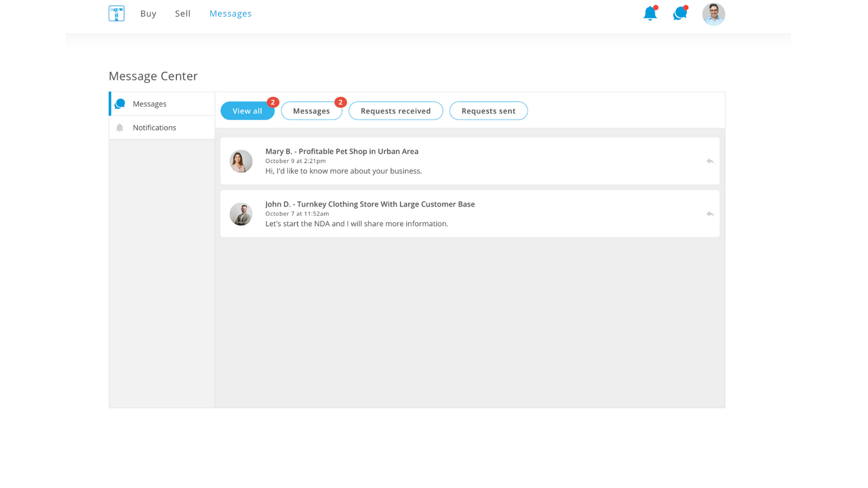This screenshot has width=868, height=488.
Task: Open the chat bubble icon in the header
Action: [x=679, y=14]
